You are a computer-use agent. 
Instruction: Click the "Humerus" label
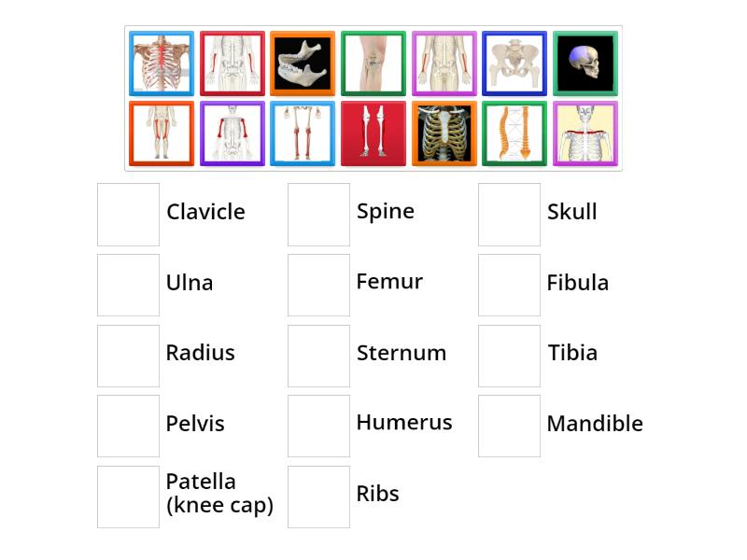404,422
